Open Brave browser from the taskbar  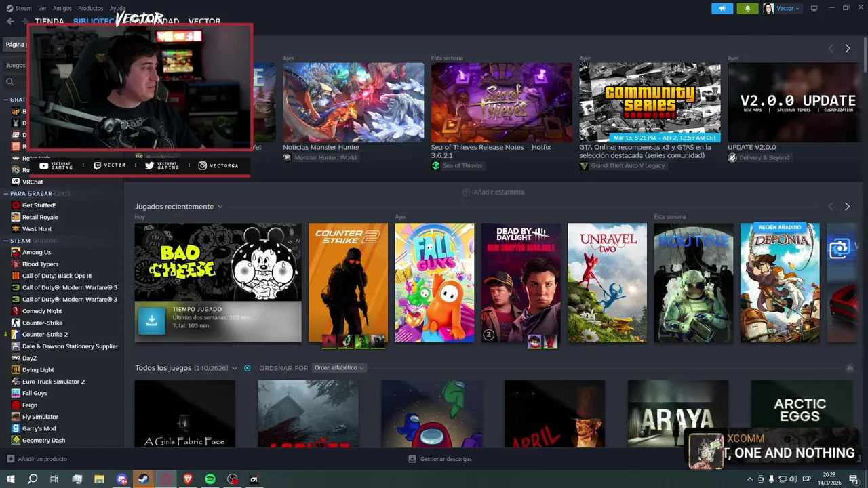(188, 479)
